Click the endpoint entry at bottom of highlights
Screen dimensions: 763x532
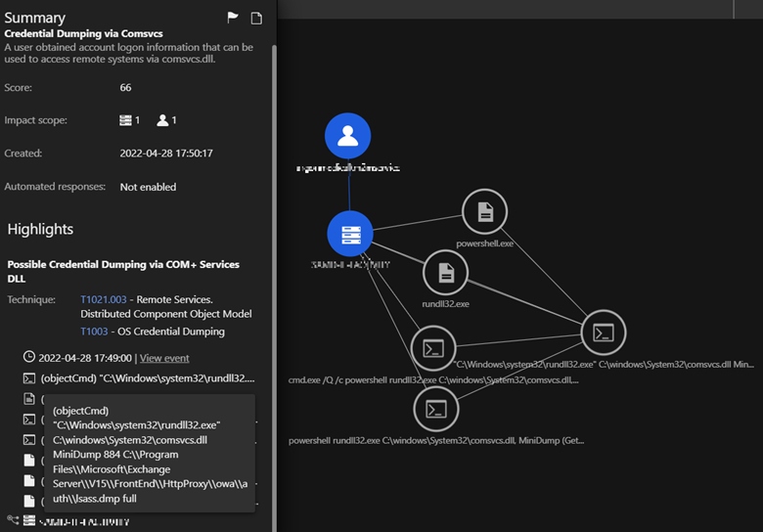[x=83, y=521]
